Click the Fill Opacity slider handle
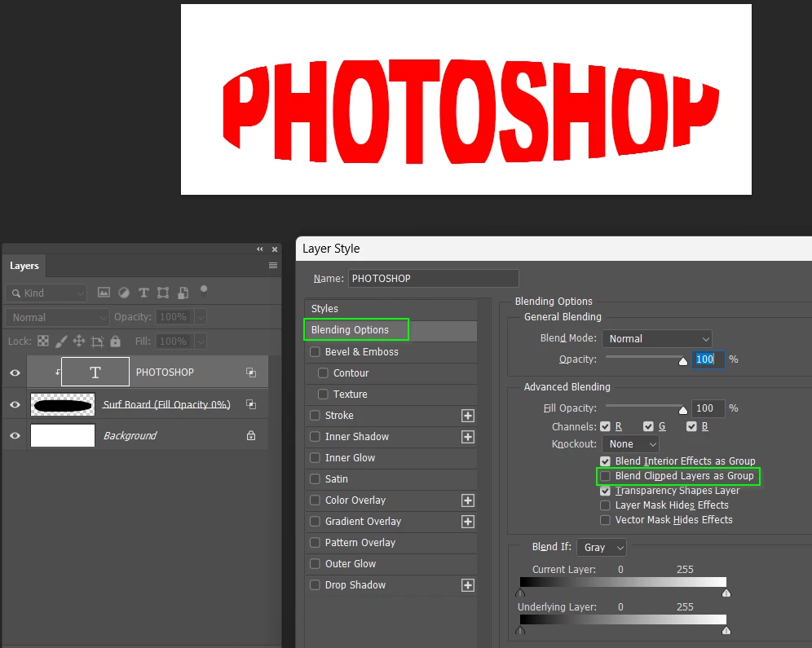Screen dimensions: 812x648 [x=683, y=411]
